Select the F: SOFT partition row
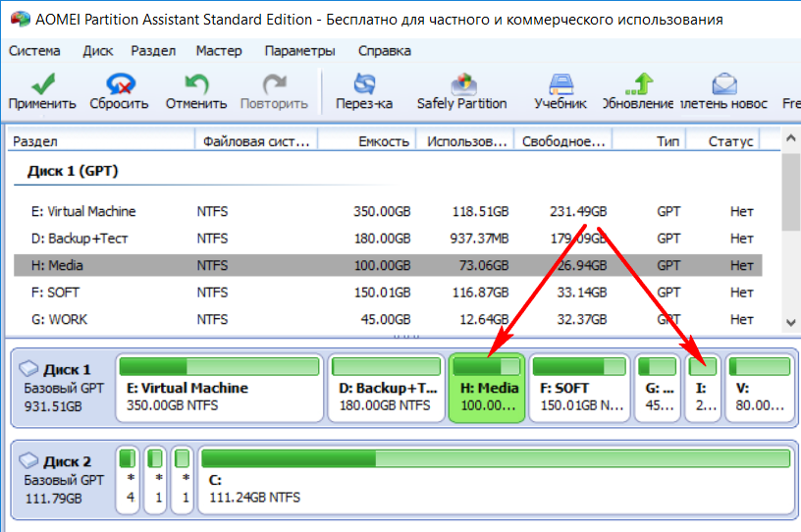 coord(59,292)
